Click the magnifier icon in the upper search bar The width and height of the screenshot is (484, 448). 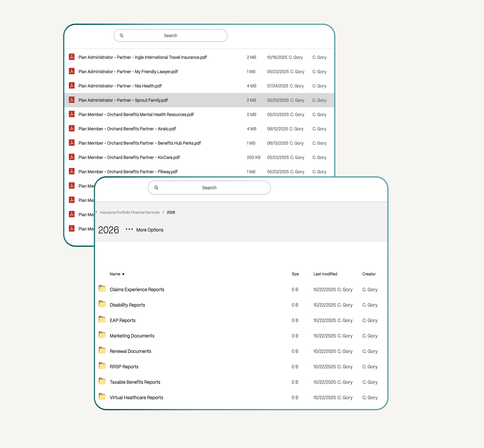122,36
